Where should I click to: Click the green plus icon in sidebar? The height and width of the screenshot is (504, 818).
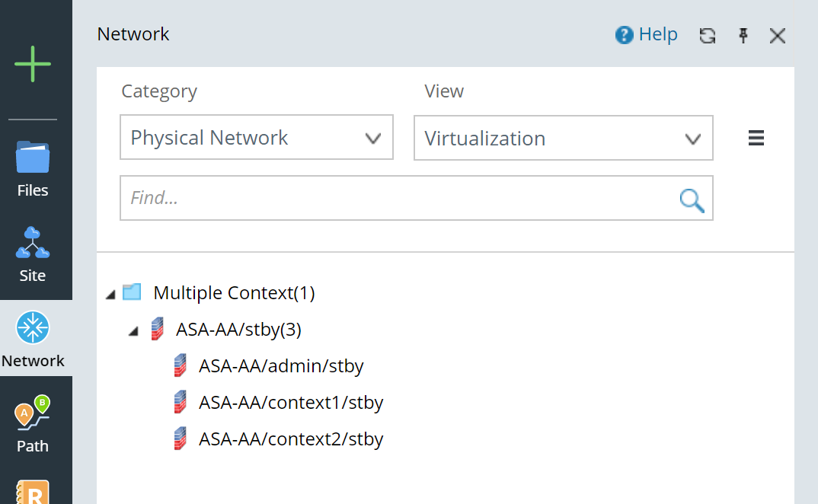pos(32,64)
